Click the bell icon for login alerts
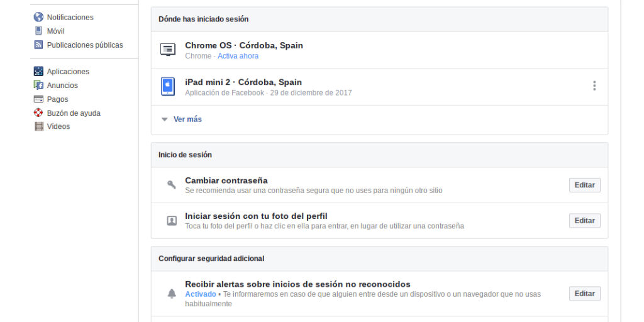The width and height of the screenshot is (644, 322). click(172, 294)
